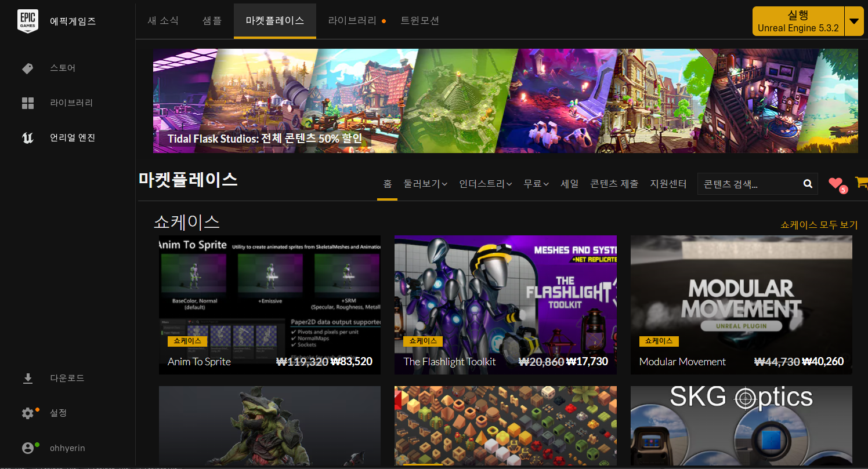Click the ohhyerin username text

(x=68, y=448)
